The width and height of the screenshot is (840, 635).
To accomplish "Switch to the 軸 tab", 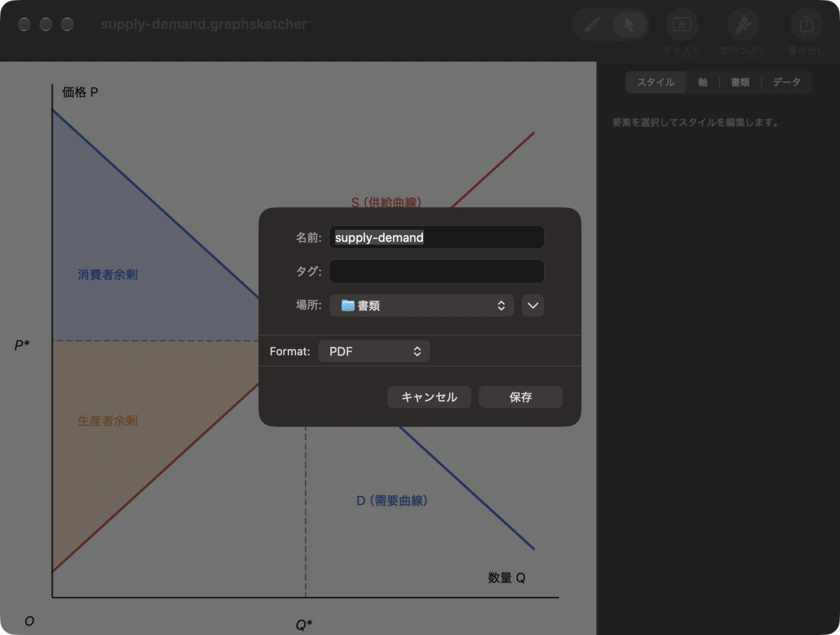I will tap(702, 82).
